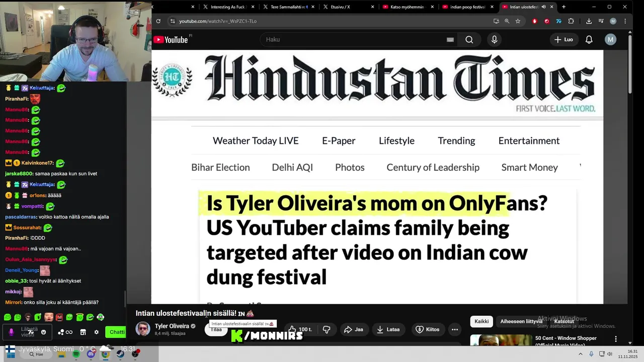Open the 7TV extension icon
The image size is (644, 362).
point(558,21)
